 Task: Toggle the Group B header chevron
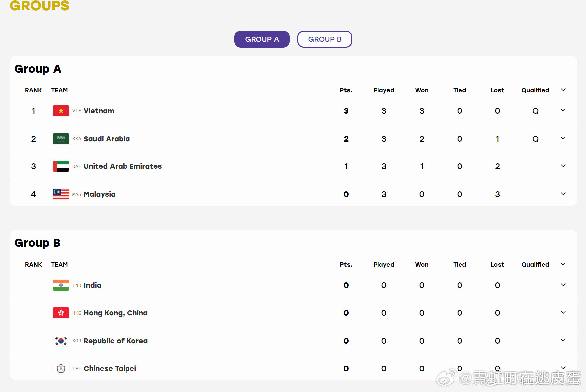point(563,264)
